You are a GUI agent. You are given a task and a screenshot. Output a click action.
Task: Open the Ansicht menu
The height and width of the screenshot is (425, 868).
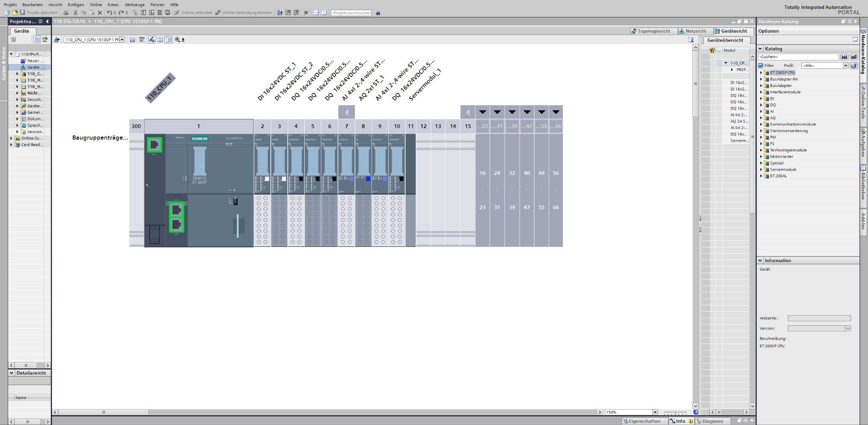(x=55, y=5)
